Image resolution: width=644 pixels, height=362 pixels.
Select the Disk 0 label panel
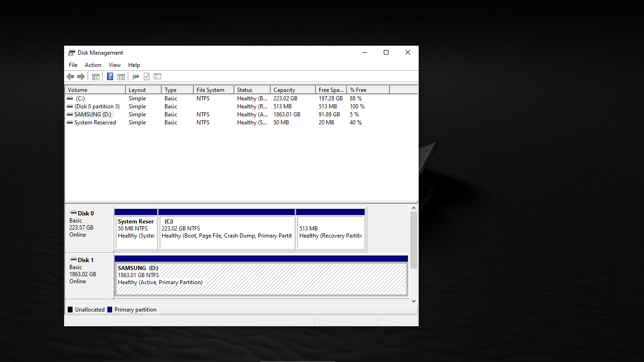89,229
